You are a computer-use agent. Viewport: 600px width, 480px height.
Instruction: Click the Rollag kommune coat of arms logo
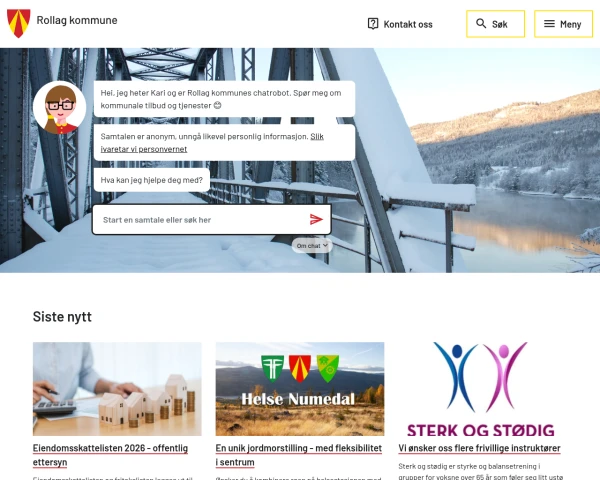point(18,23)
